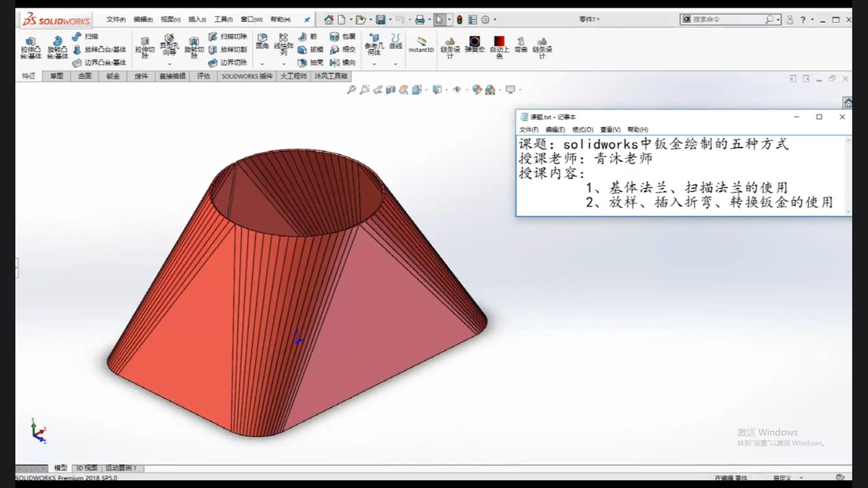Switch to the 曲面 surface tab

click(x=85, y=76)
